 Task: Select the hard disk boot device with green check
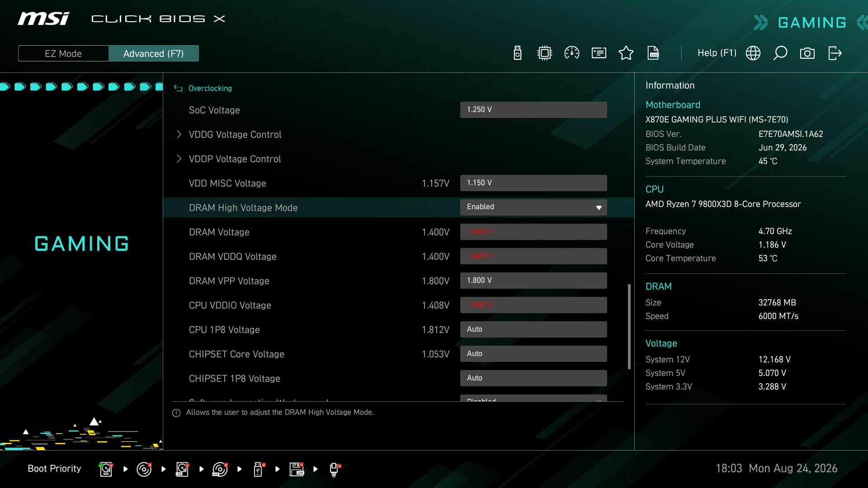pos(106,469)
